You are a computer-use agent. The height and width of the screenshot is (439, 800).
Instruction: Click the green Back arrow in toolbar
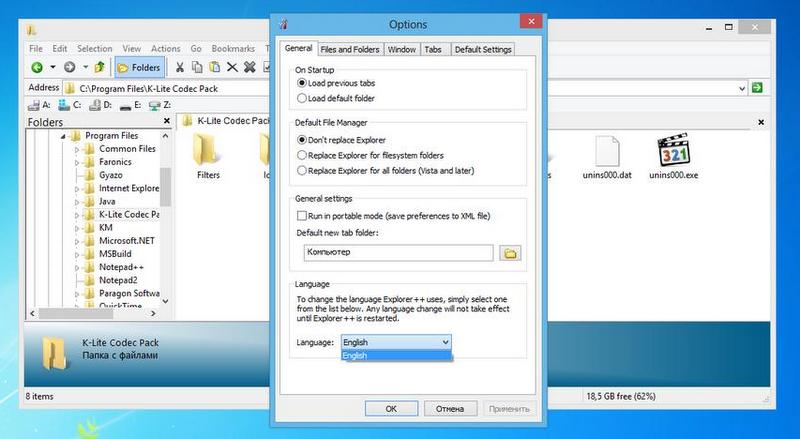[37, 67]
